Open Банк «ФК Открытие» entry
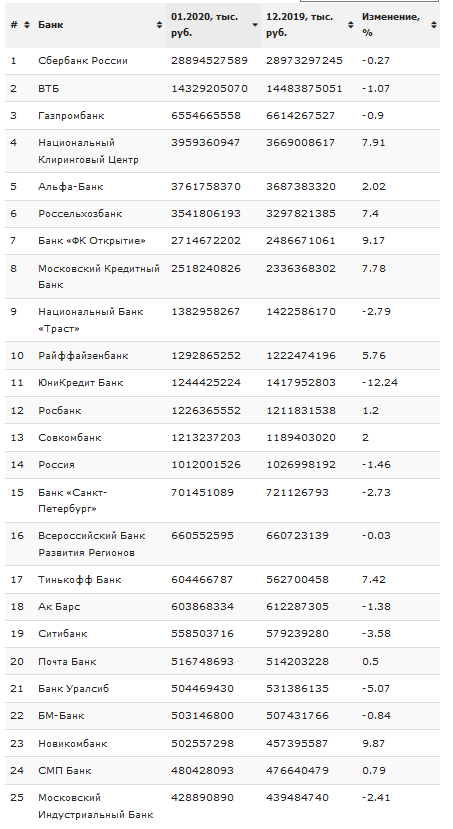 pyautogui.click(x=91, y=241)
